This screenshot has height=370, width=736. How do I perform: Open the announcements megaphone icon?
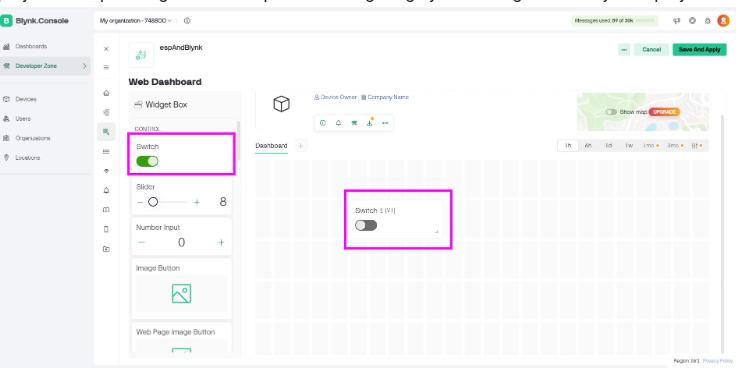(676, 21)
